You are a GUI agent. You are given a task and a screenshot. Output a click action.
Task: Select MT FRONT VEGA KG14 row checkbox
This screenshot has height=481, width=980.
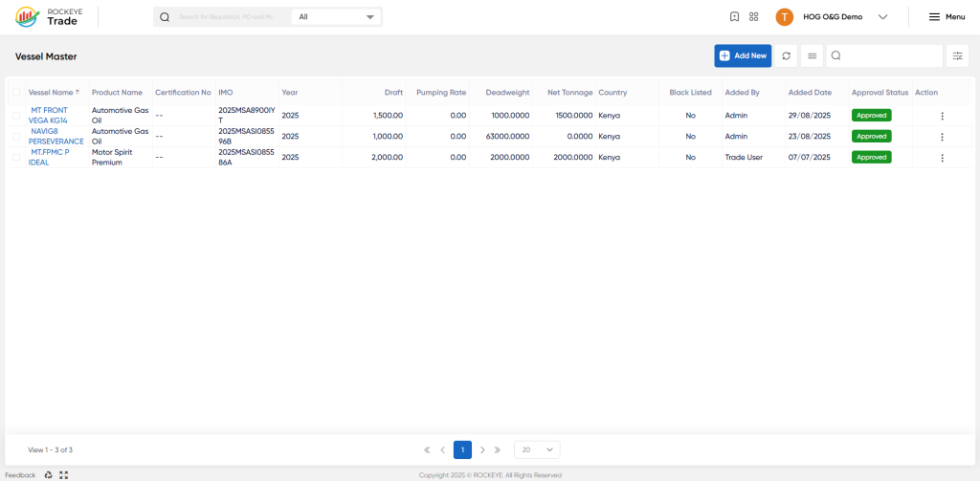[16, 115]
